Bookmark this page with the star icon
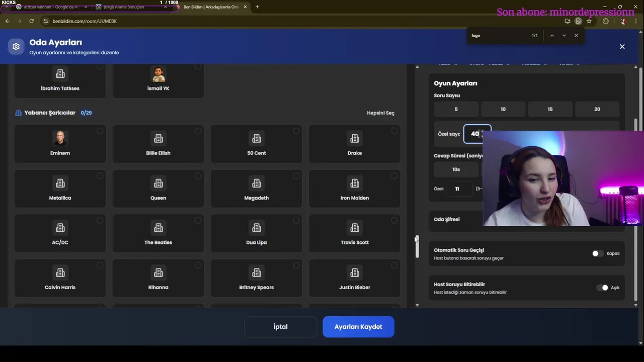This screenshot has height=362, width=644. [x=589, y=21]
